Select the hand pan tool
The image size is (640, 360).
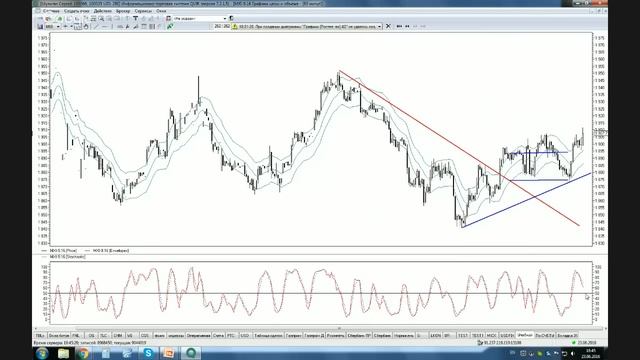click(x=86, y=27)
